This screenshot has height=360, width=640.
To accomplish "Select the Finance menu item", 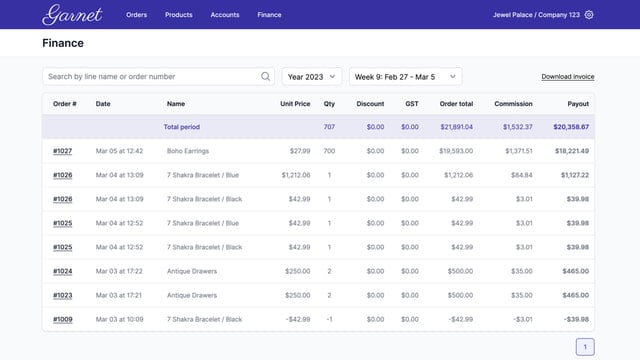I will (269, 15).
